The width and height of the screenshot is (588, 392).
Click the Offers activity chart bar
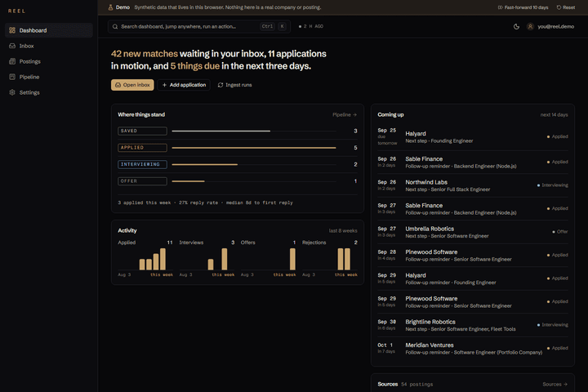[292, 259]
